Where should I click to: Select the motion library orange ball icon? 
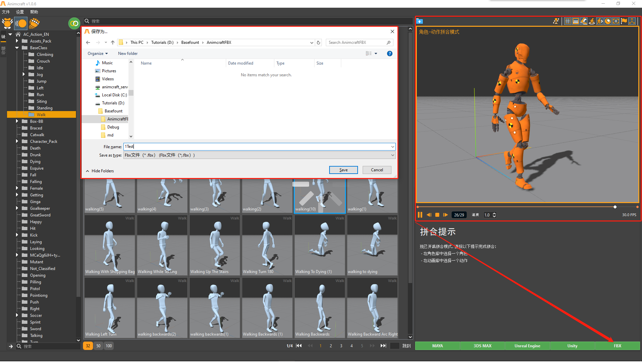pos(21,23)
